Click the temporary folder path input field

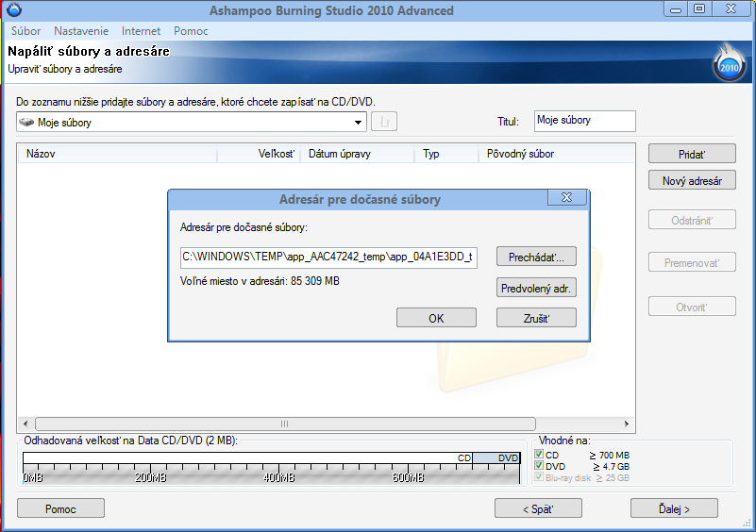click(328, 257)
